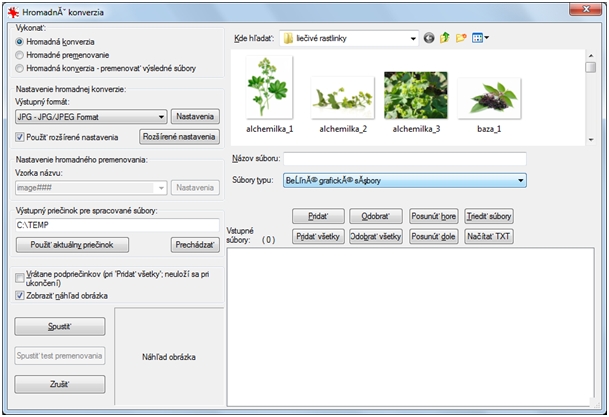
Task: Click Triediť súbory button
Action: [x=489, y=216]
